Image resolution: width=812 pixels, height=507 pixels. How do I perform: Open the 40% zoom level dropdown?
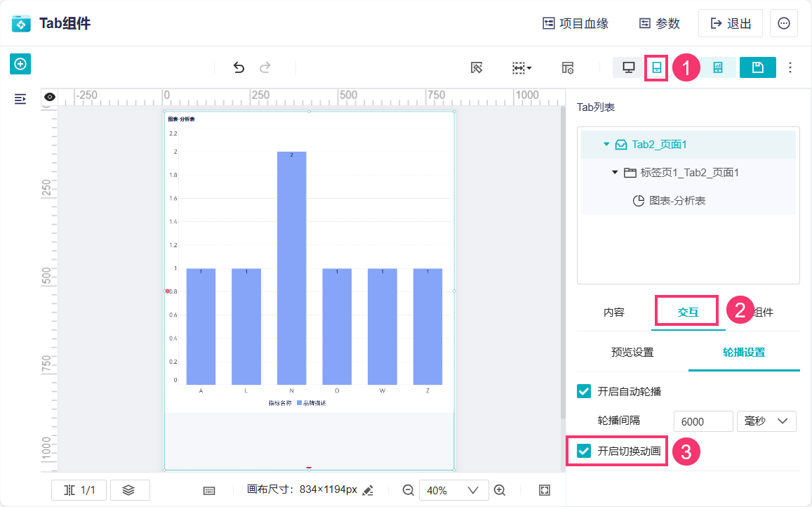click(453, 490)
